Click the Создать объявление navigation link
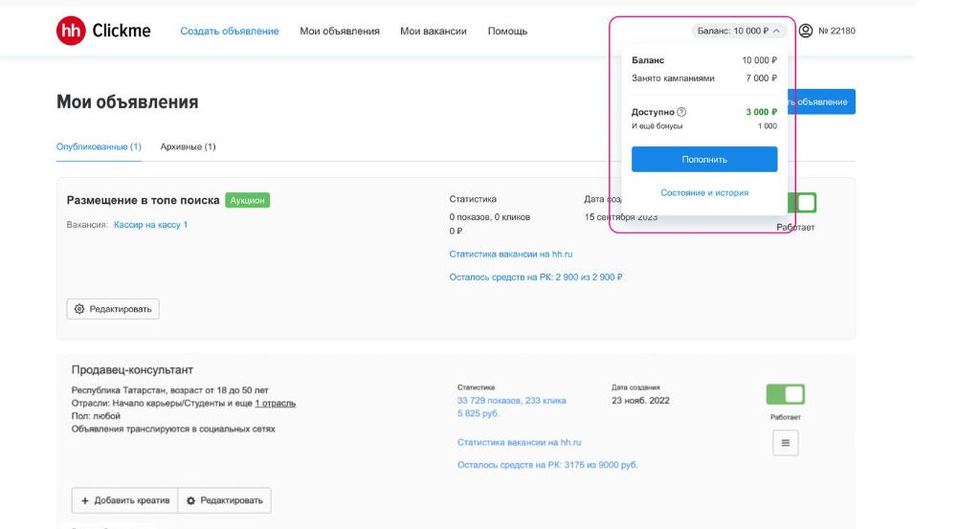 [230, 32]
